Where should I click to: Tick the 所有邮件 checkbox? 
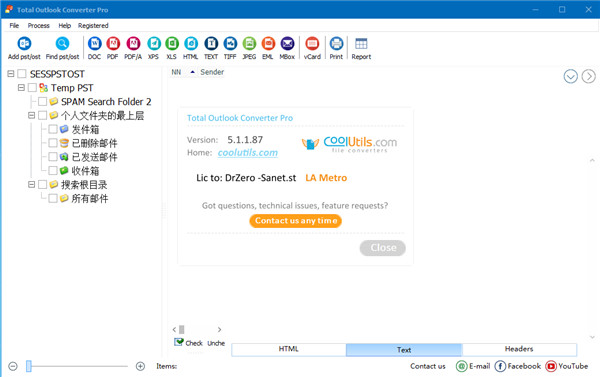[53, 198]
